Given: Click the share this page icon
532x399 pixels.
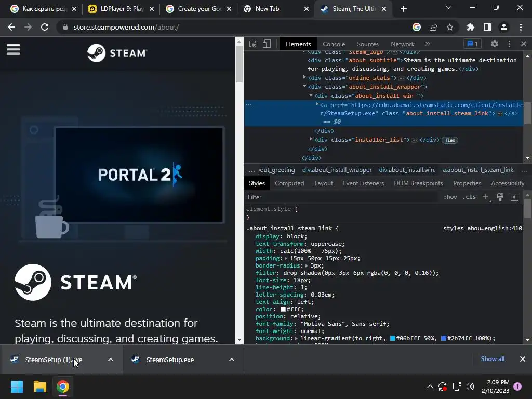Looking at the screenshot, I should pyautogui.click(x=433, y=27).
